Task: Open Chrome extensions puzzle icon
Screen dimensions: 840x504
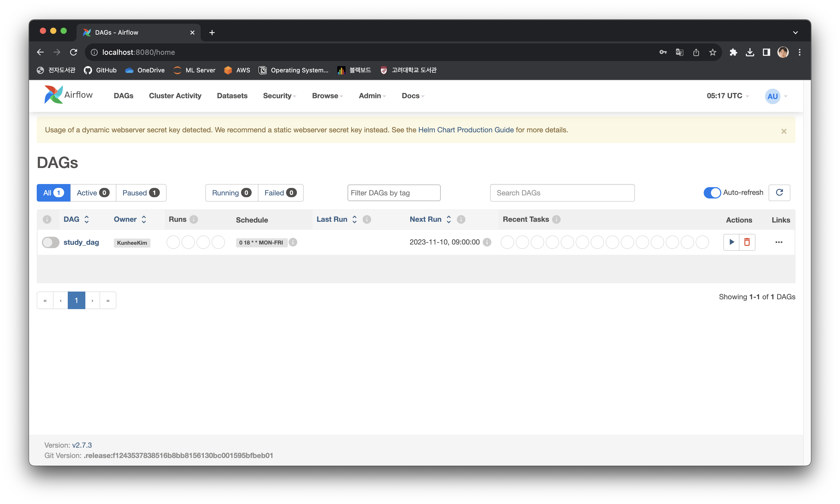Action: [x=733, y=52]
